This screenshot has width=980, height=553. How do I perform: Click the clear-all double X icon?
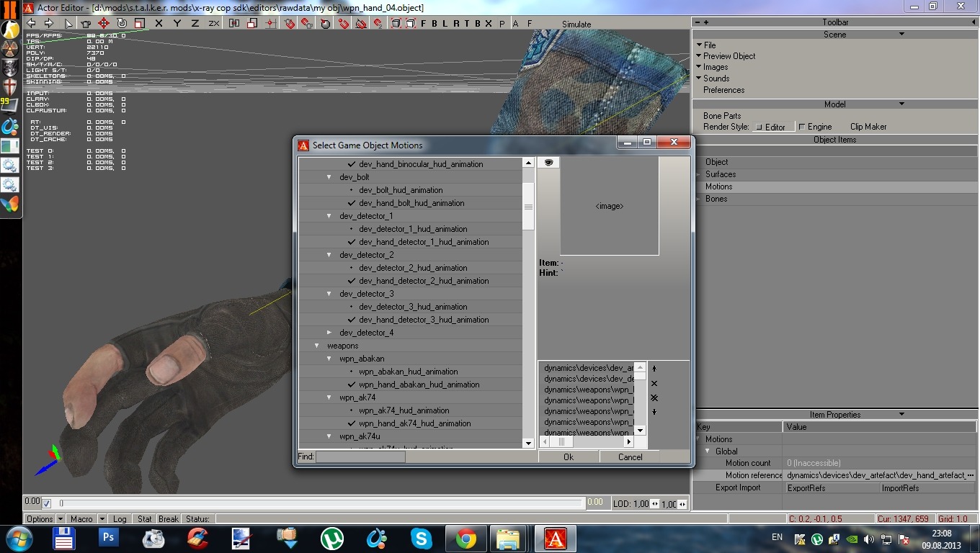click(x=654, y=397)
